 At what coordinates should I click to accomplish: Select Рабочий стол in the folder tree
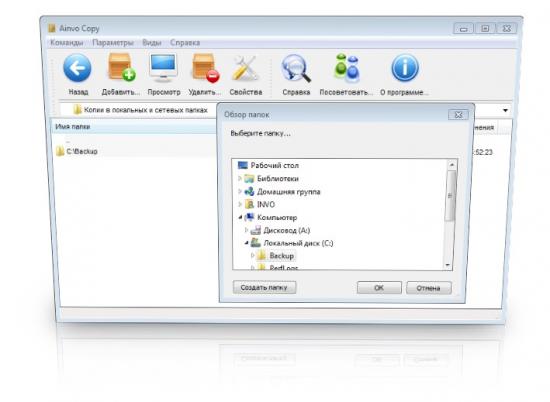click(275, 165)
